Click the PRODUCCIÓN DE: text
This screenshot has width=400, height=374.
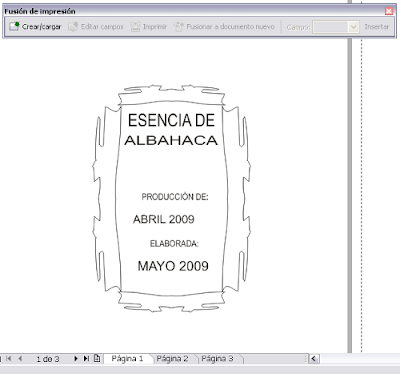tap(175, 197)
